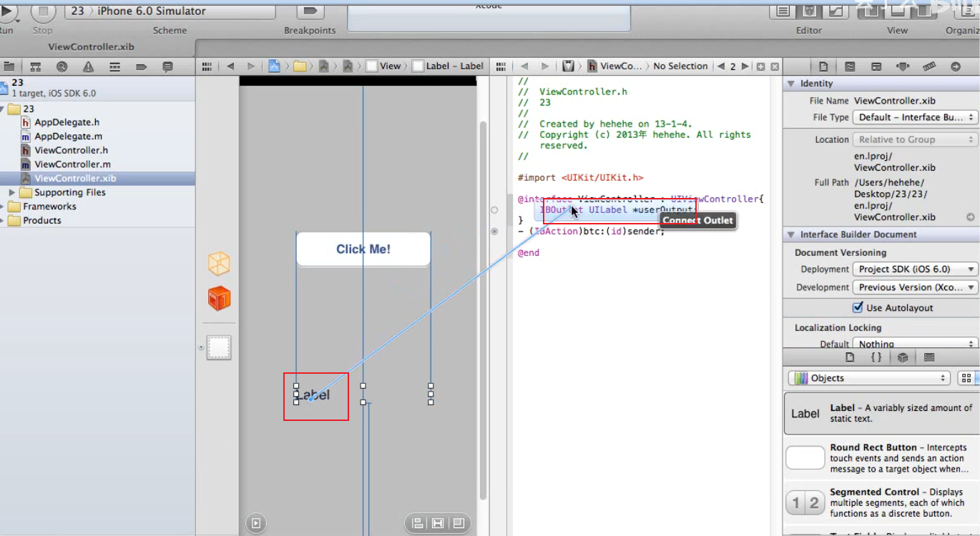980x536 pixels.
Task: Select the First Responder orange cube icon
Action: point(219,298)
